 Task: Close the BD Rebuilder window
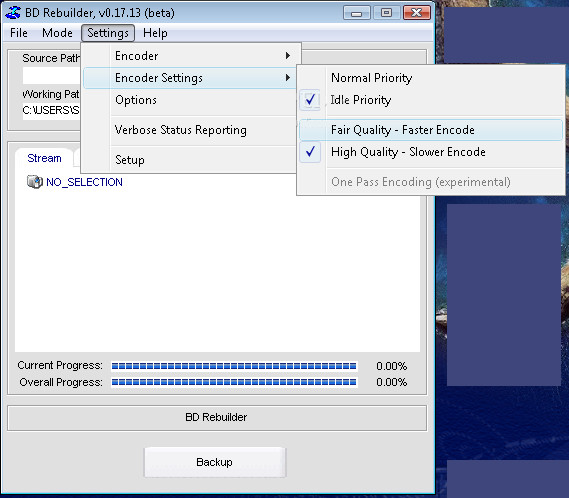click(417, 13)
